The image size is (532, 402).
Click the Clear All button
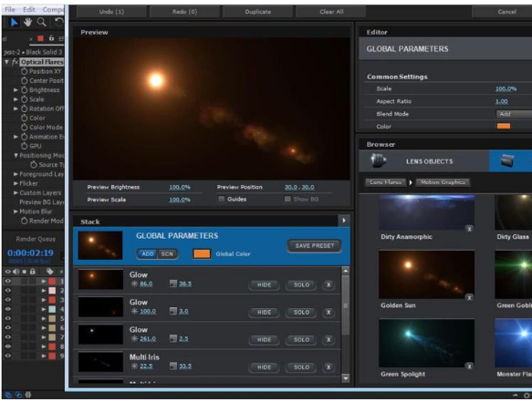(x=331, y=12)
